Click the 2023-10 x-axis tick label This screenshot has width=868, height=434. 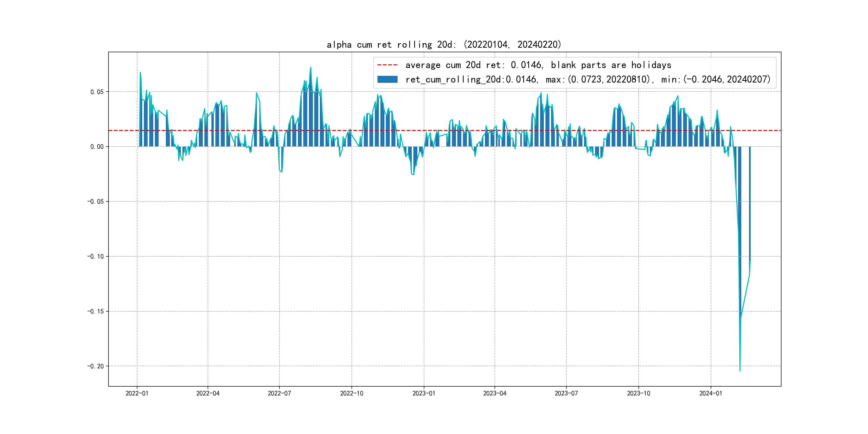[x=638, y=393]
